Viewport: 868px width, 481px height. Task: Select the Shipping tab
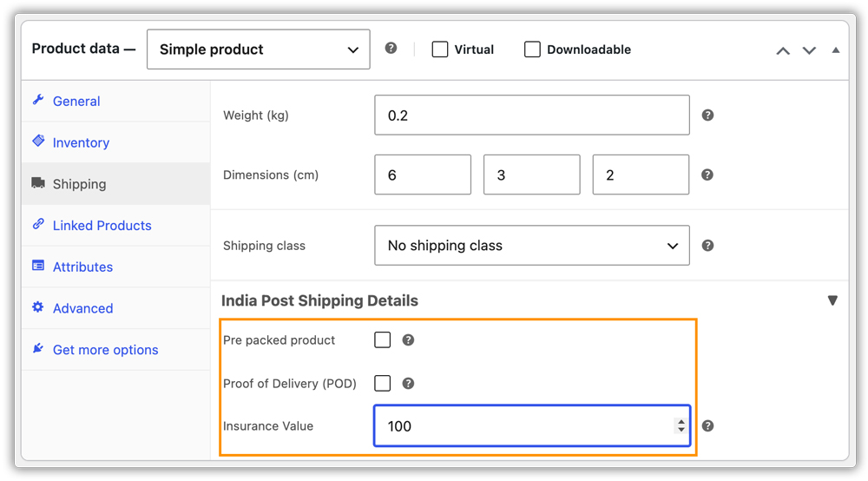coord(115,184)
